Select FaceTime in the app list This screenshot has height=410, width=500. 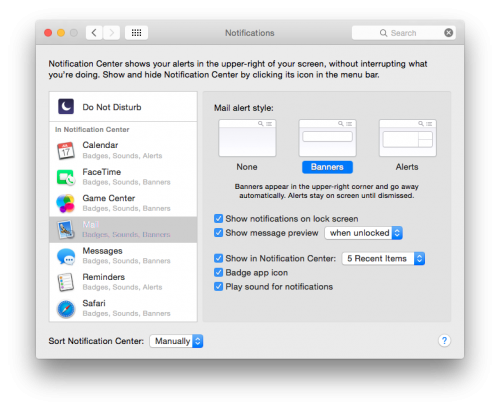[123, 177]
